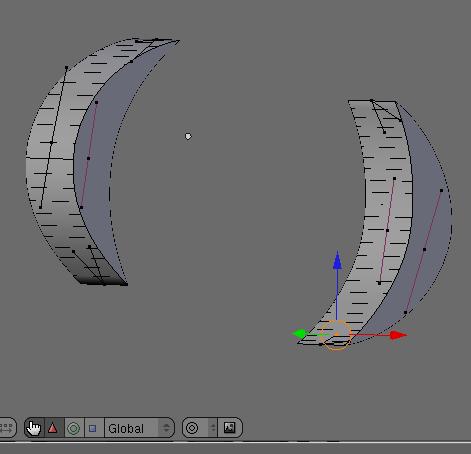Enable the translate manipulator red triangle
Image resolution: width=471 pixels, height=454 pixels.
click(53, 428)
